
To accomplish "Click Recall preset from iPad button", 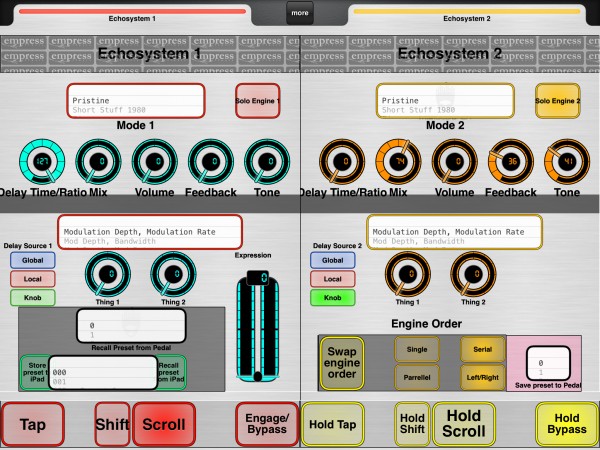I will coord(171,372).
